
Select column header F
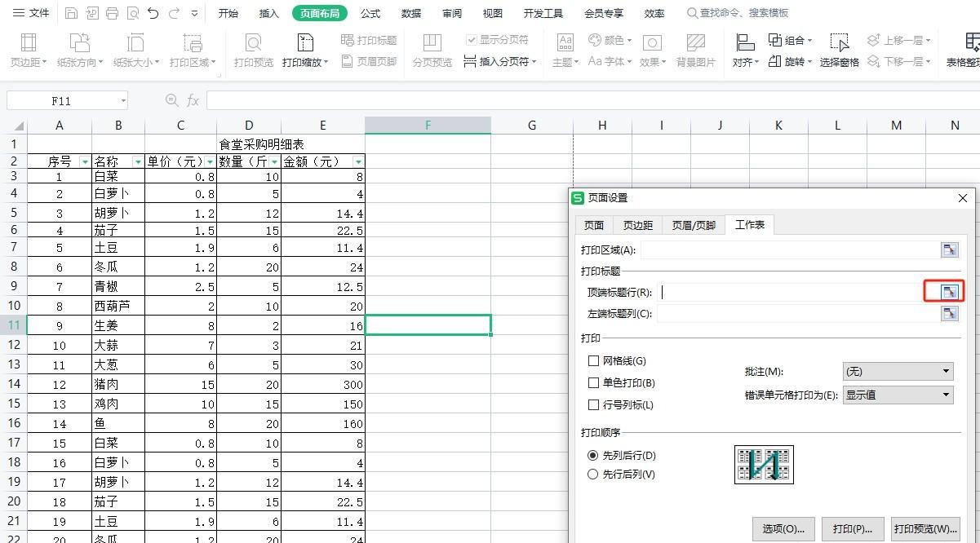428,126
